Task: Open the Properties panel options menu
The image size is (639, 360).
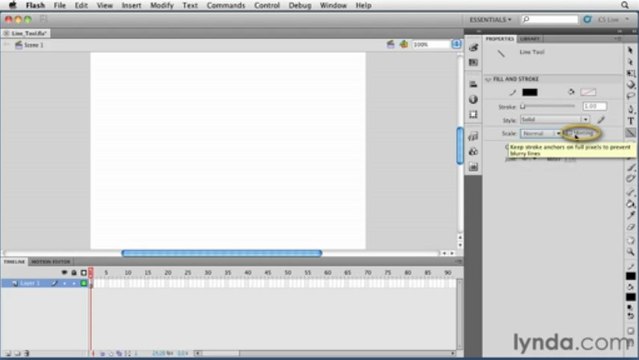Action: tap(618, 39)
